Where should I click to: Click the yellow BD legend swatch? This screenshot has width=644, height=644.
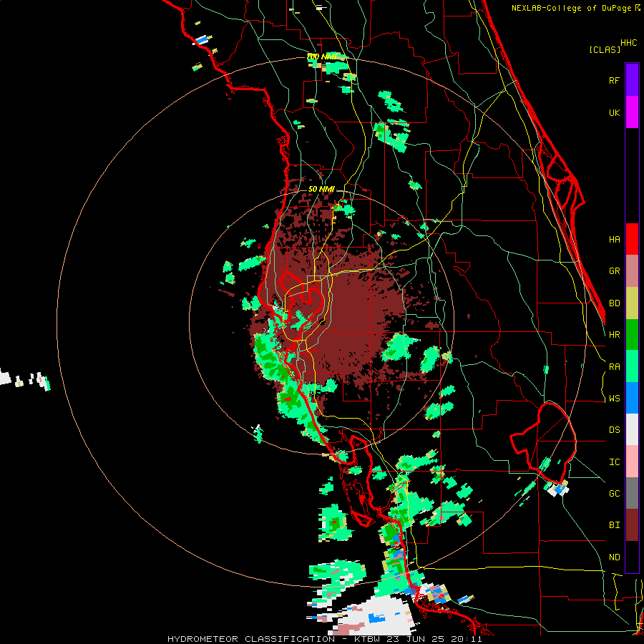[x=632, y=303]
